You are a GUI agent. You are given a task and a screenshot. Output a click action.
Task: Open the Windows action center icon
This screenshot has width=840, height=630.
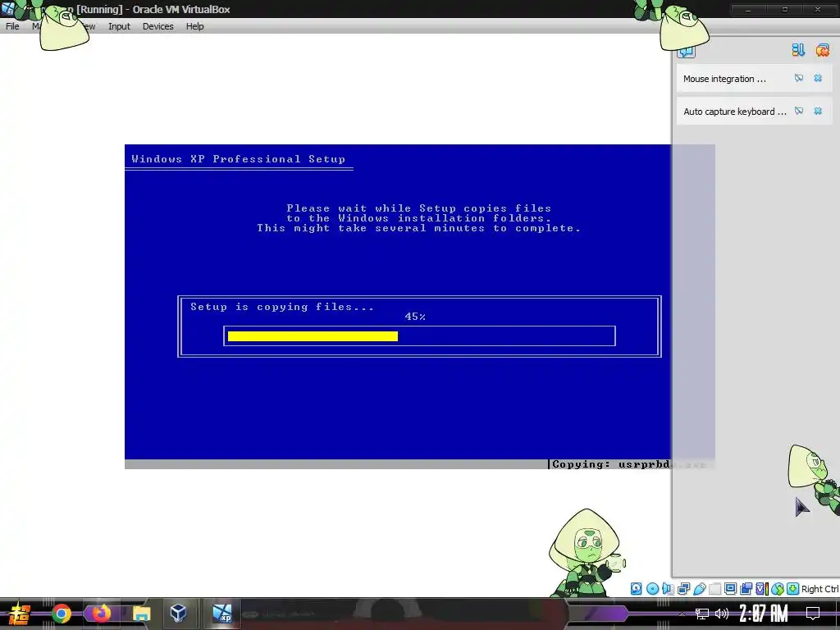pos(813,614)
